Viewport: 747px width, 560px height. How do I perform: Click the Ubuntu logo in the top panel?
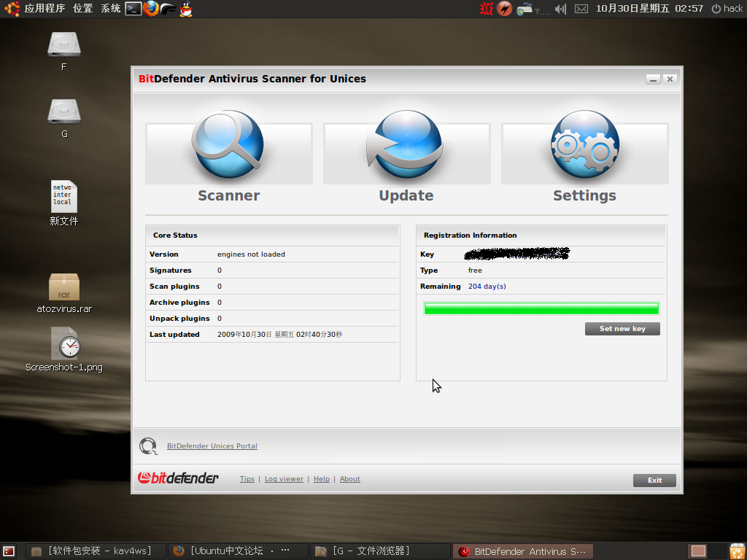(12, 9)
